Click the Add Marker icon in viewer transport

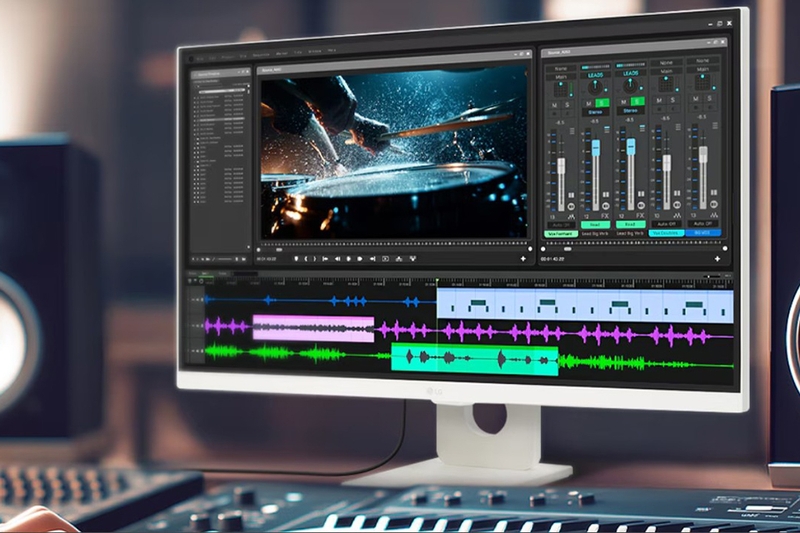click(x=296, y=259)
